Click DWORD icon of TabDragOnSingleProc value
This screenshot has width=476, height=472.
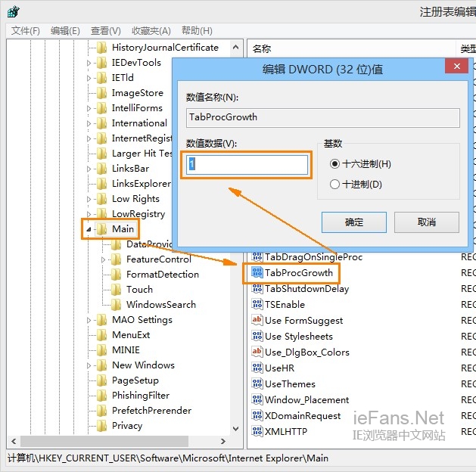pyautogui.click(x=257, y=257)
